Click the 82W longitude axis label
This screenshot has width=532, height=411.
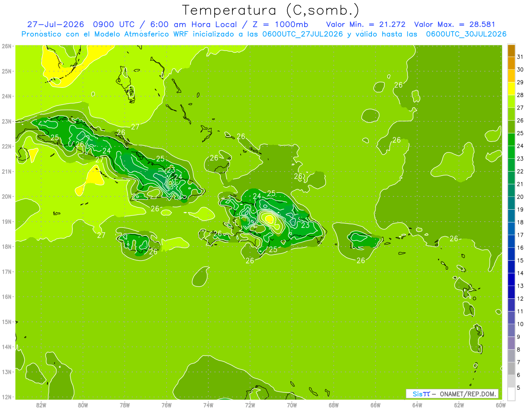pyautogui.click(x=41, y=405)
